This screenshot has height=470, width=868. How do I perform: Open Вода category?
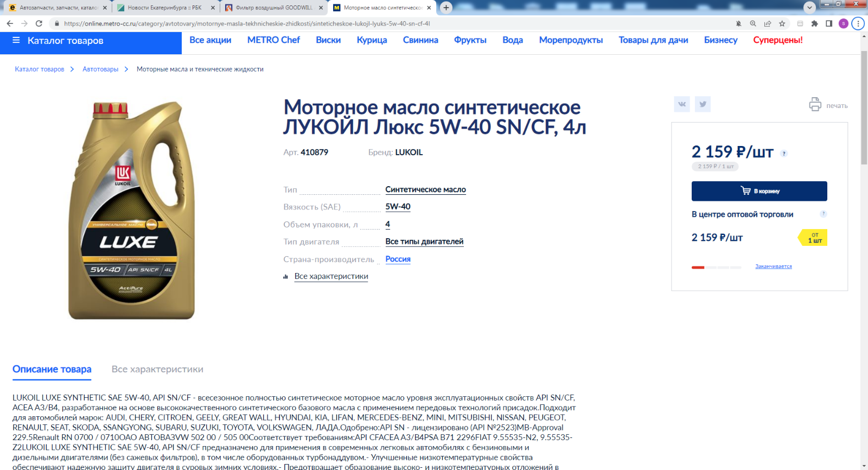click(513, 40)
